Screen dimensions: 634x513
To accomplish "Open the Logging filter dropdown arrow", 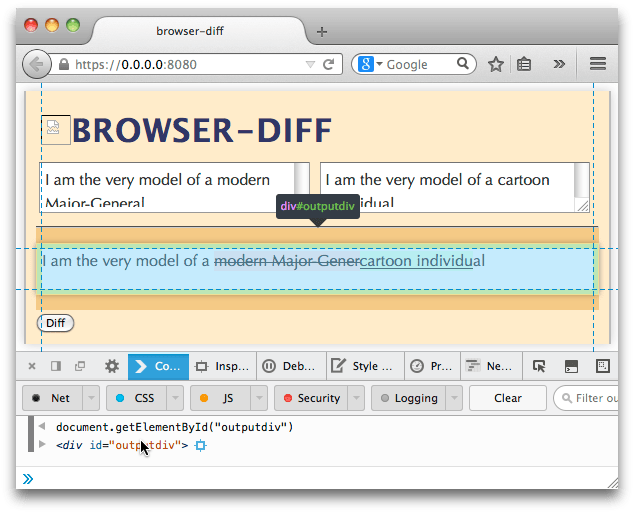I will [453, 398].
